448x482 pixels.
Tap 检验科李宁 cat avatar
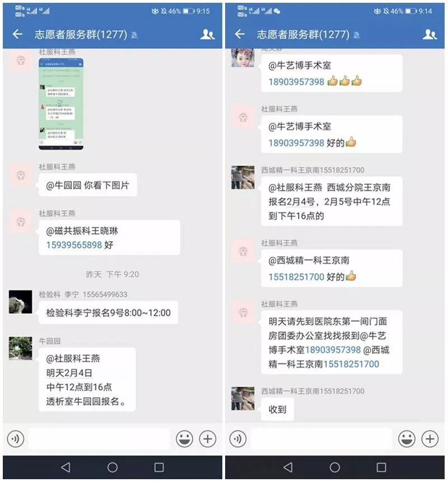tap(21, 302)
